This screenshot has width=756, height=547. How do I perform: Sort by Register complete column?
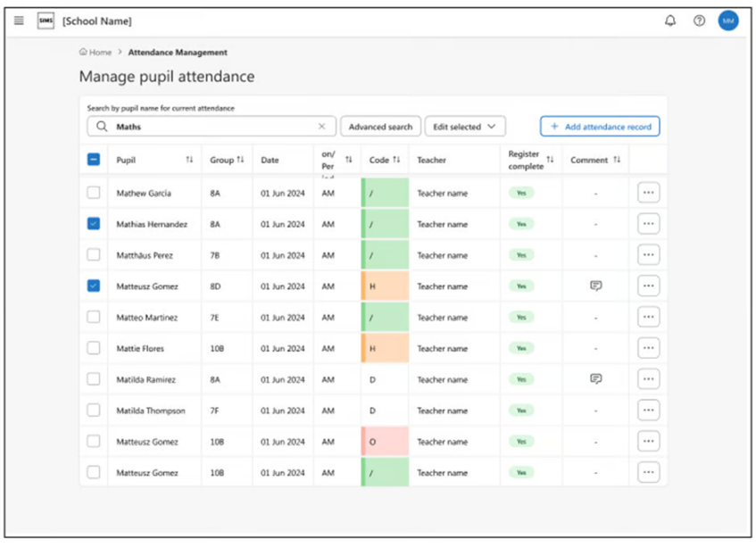[550, 160]
